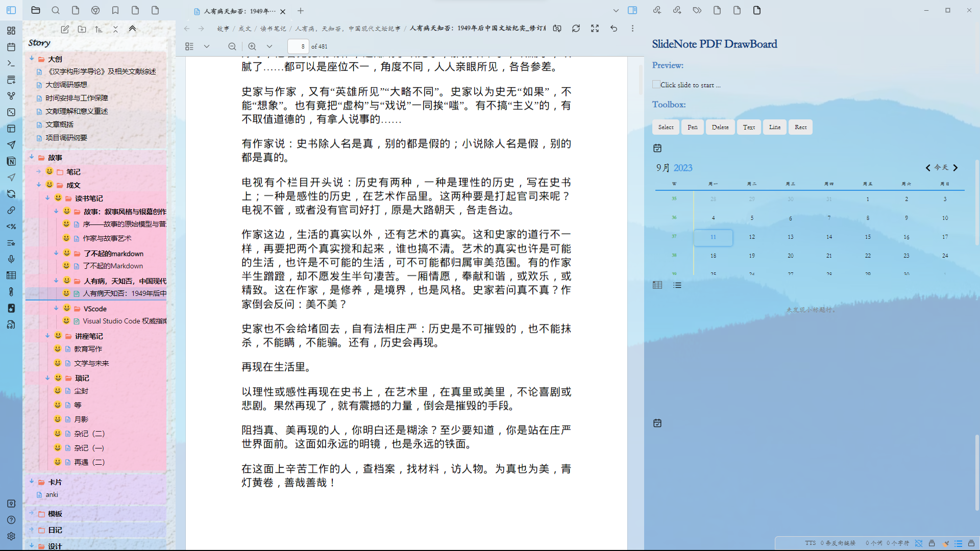Screen dimensions: 980x551
Task: Open the backlinks pane icon
Action: pyautogui.click(x=657, y=10)
